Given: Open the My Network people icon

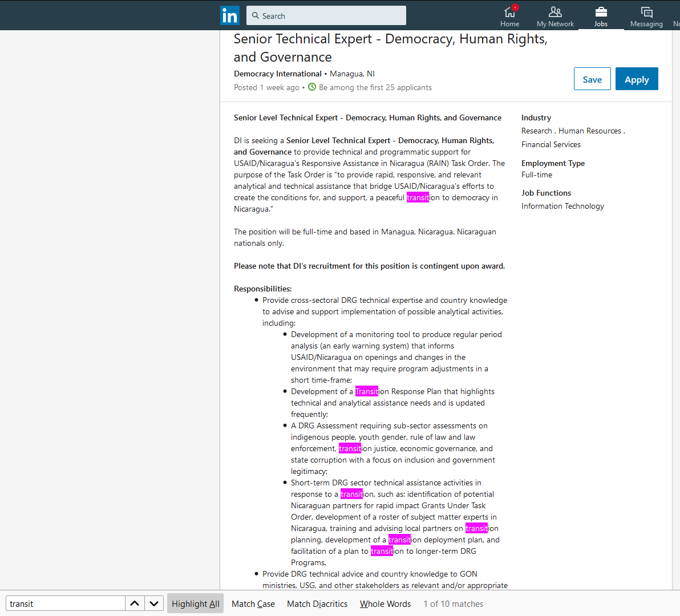Looking at the screenshot, I should coord(555,12).
